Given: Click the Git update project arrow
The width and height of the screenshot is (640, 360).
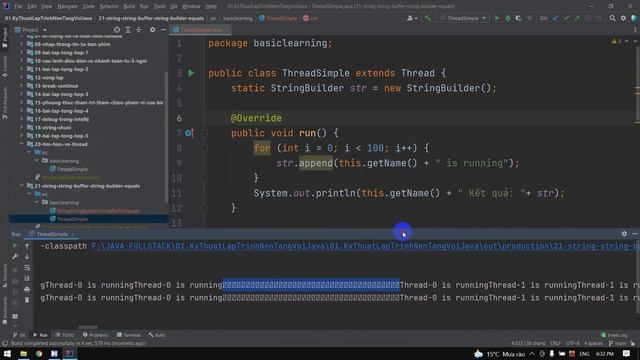Looking at the screenshot, I should (555, 18).
